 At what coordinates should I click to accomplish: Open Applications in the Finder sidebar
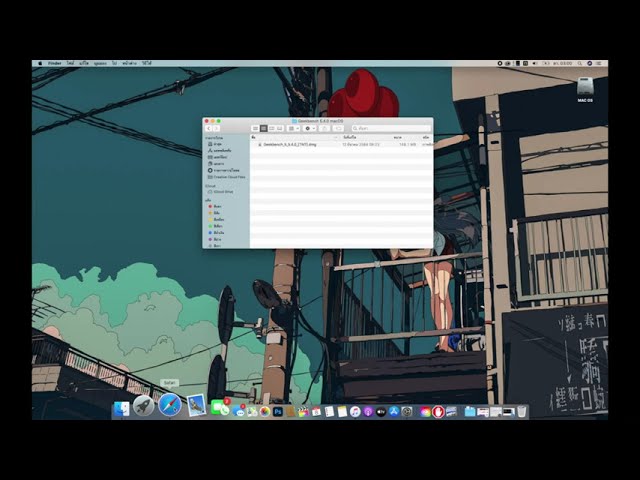click(222, 151)
